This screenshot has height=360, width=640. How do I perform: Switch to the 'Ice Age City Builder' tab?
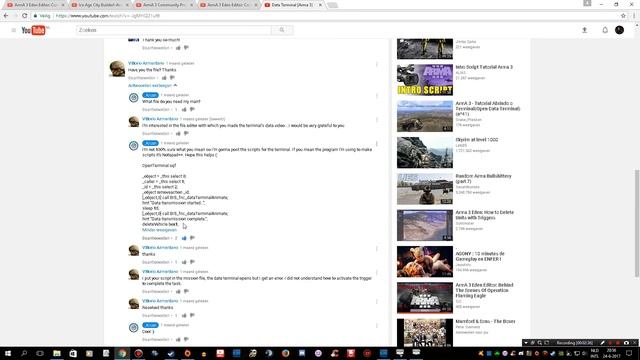pyautogui.click(x=100, y=5)
